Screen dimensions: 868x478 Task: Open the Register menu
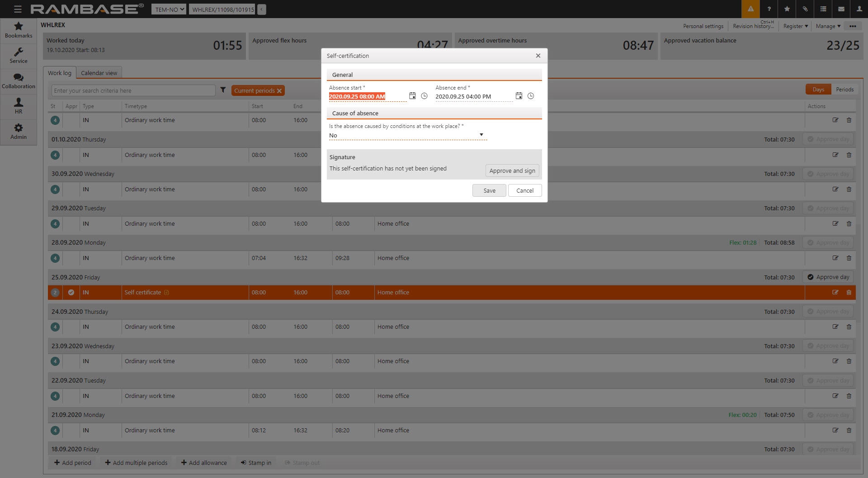point(795,26)
